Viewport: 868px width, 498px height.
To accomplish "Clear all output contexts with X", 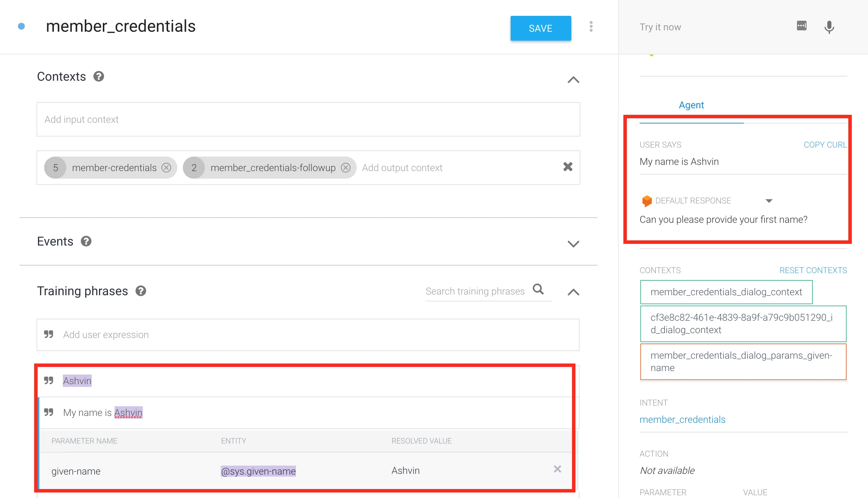I will click(x=568, y=167).
